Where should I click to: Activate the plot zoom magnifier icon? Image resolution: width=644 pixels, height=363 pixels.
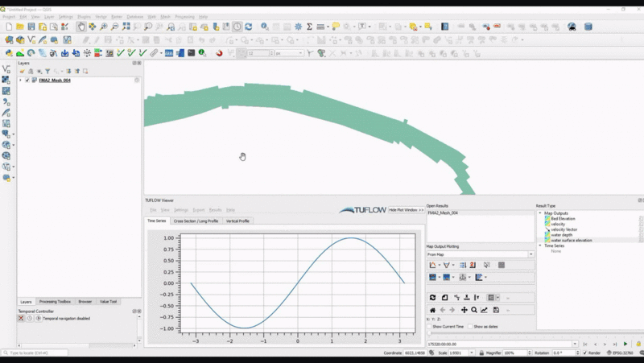click(474, 310)
